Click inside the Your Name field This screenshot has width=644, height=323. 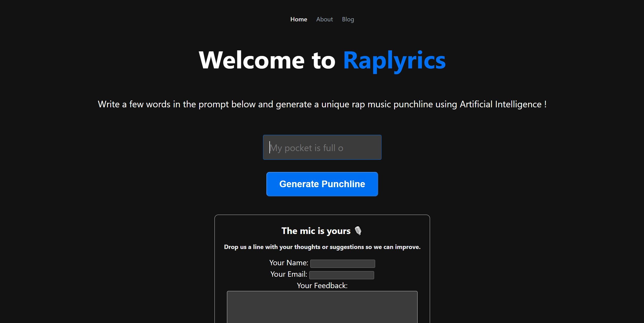[x=342, y=263]
